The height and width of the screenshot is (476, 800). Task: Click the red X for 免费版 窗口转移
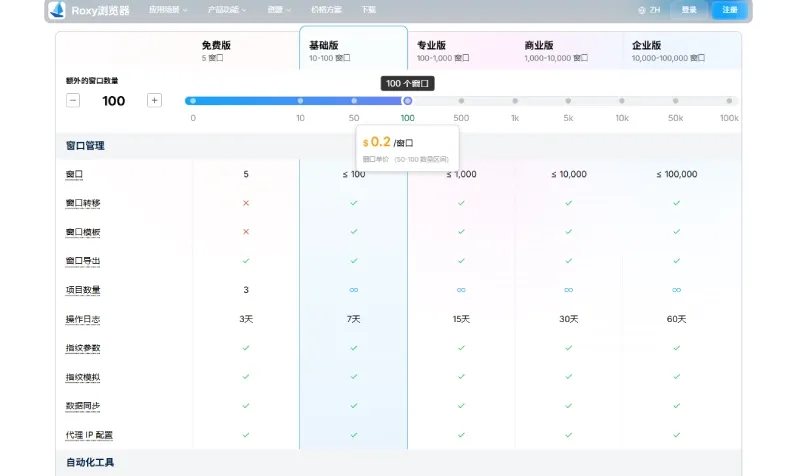tap(246, 203)
